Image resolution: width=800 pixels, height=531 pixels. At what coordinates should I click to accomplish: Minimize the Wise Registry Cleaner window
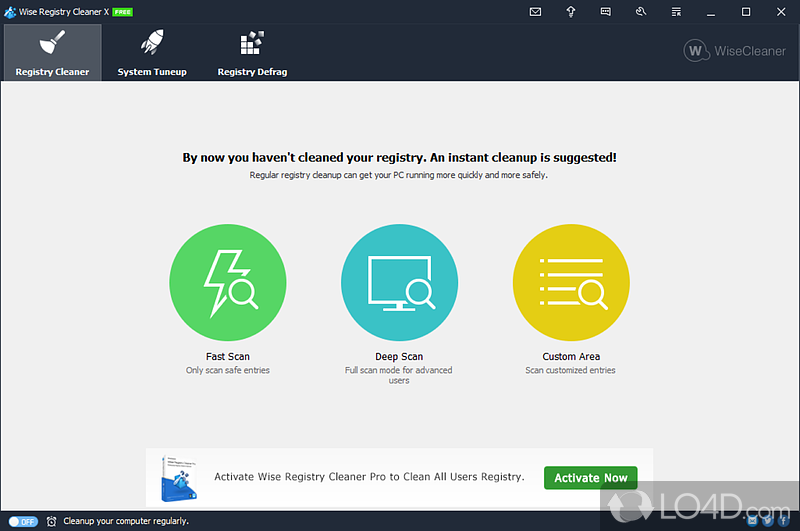711,12
